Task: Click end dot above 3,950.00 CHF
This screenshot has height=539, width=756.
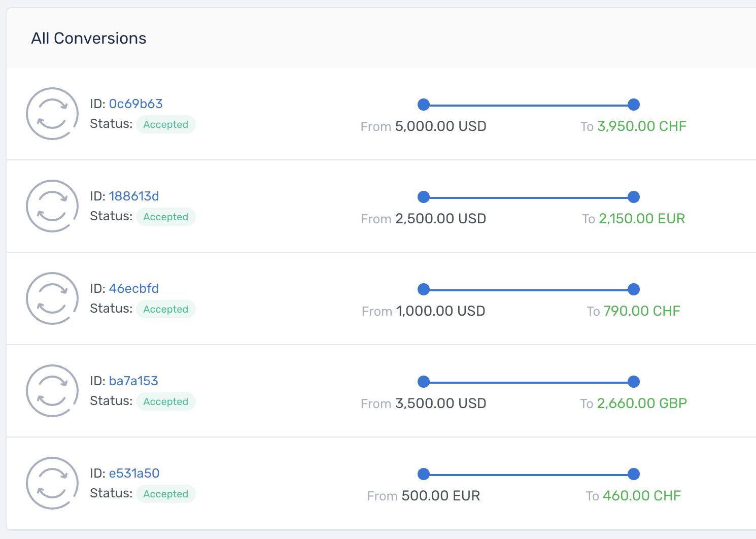Action: (x=634, y=105)
